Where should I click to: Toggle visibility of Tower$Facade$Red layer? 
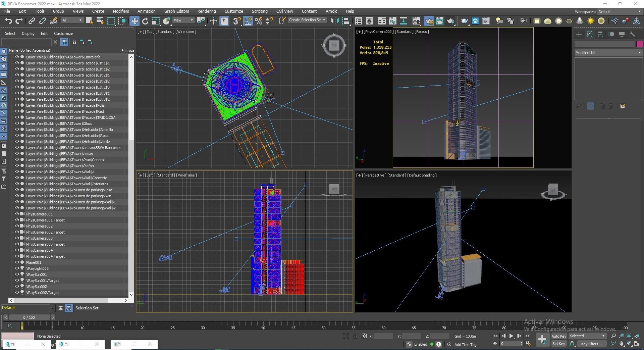click(x=17, y=111)
